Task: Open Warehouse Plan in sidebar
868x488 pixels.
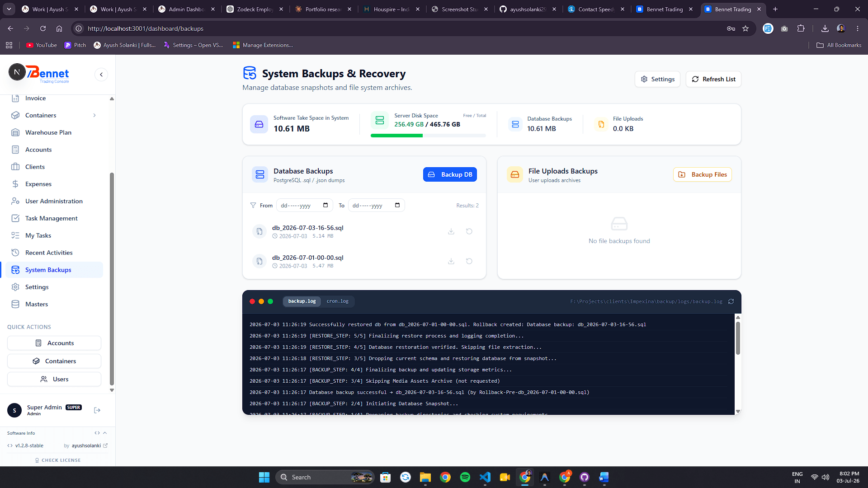Action: (x=54, y=132)
